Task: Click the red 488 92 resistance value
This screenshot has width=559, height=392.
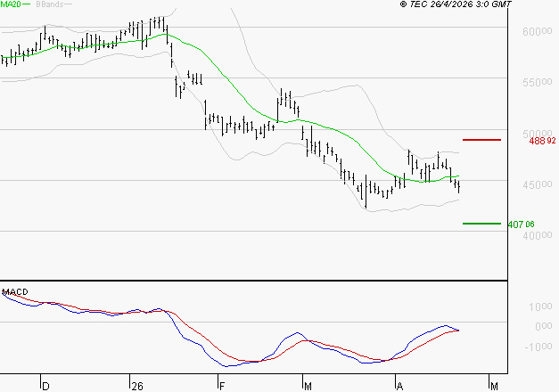Action: tap(542, 141)
